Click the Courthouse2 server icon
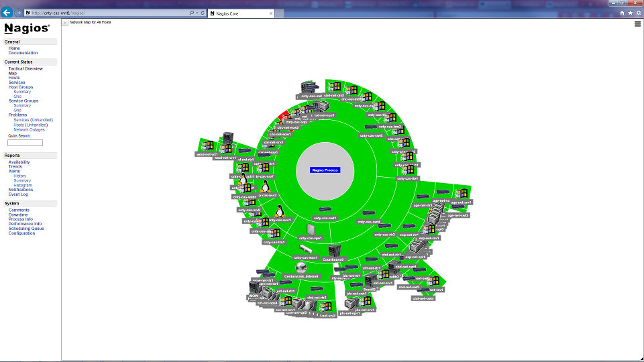Screen dimensions: 644x362 tap(333, 251)
